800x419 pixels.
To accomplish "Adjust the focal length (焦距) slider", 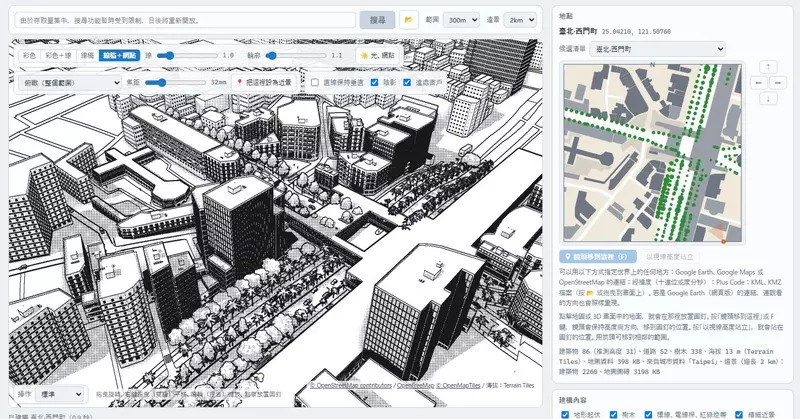I will [176, 82].
